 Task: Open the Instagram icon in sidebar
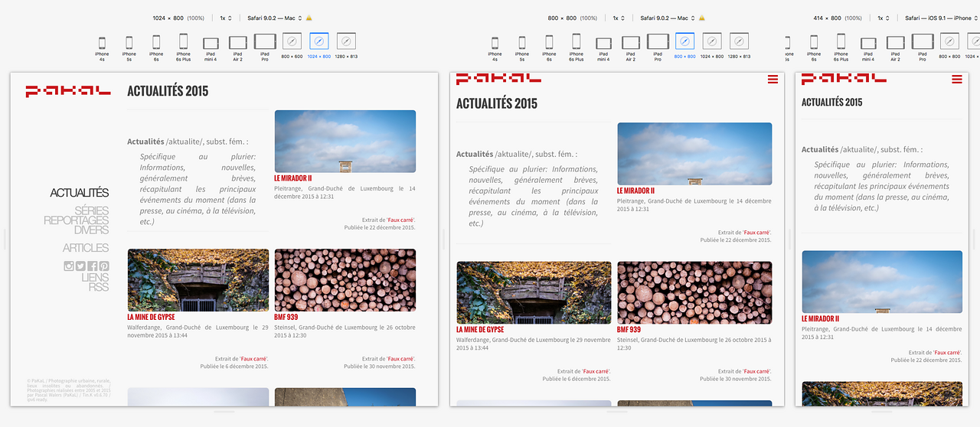pyautogui.click(x=69, y=266)
